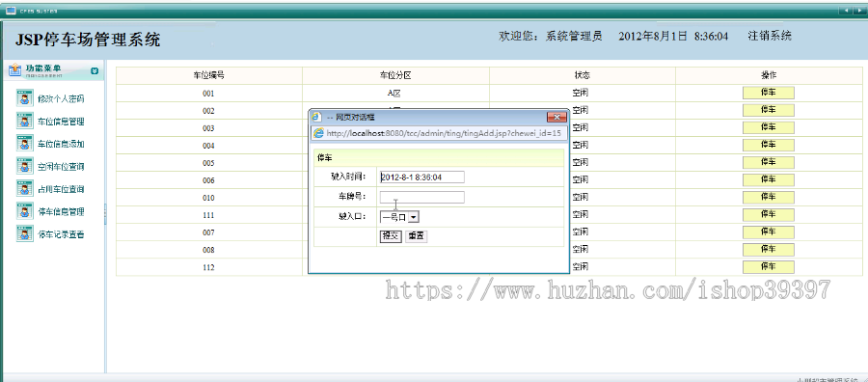
Task: Open the 车位信息管理 menu item
Action: [x=61, y=122]
